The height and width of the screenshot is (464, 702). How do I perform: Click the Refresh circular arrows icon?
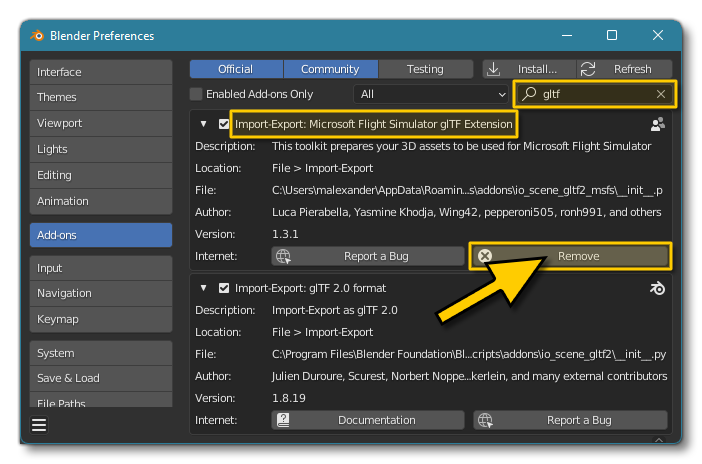pyautogui.click(x=588, y=69)
